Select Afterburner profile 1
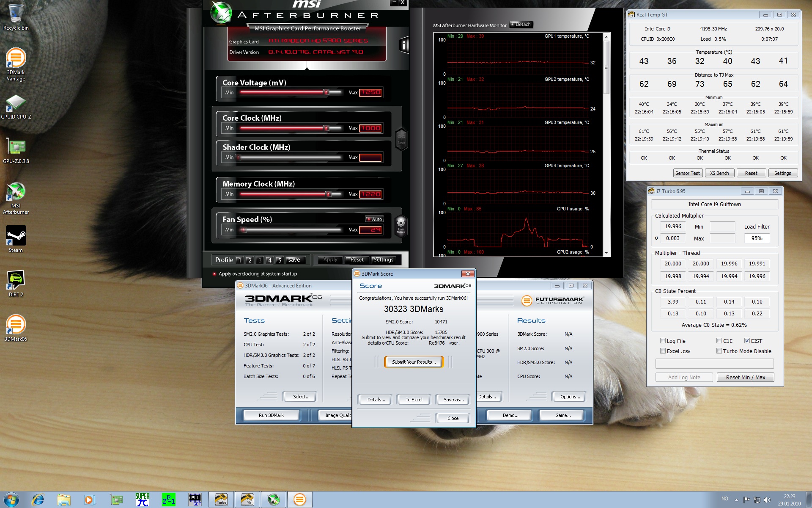 240,260
